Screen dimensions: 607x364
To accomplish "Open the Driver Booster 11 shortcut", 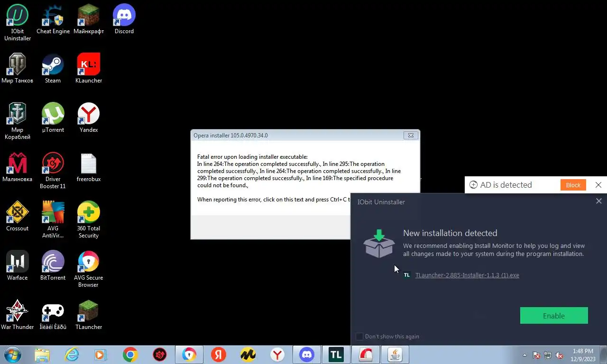I will coord(53,170).
